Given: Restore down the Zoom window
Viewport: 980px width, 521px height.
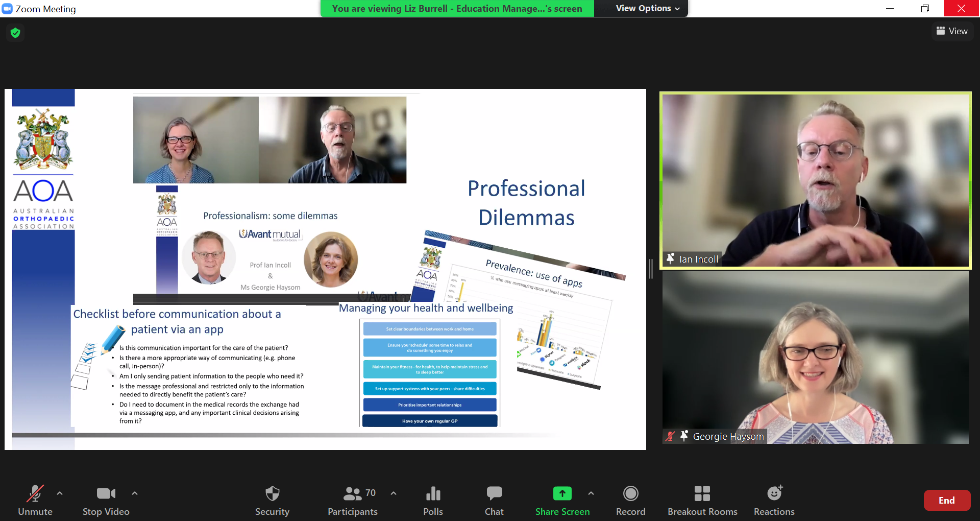Looking at the screenshot, I should (925, 9).
